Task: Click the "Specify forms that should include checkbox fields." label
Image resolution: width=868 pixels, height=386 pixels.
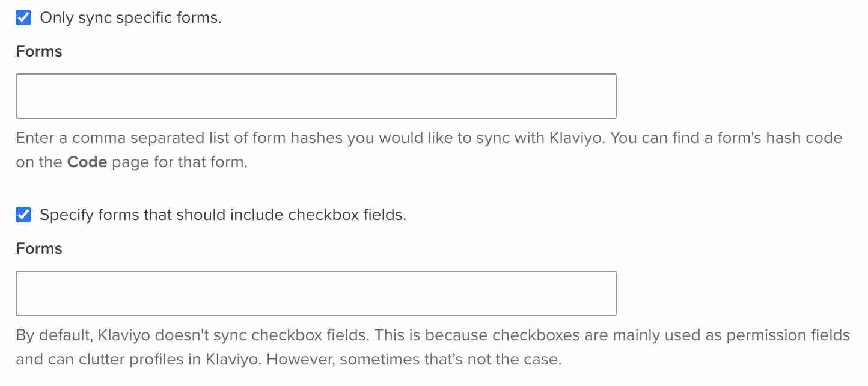Action: (x=222, y=214)
